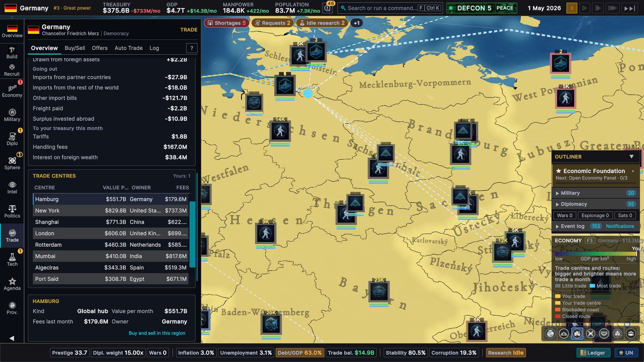644x362 pixels.
Task: Expand the +1 alerts chip
Action: tap(357, 23)
